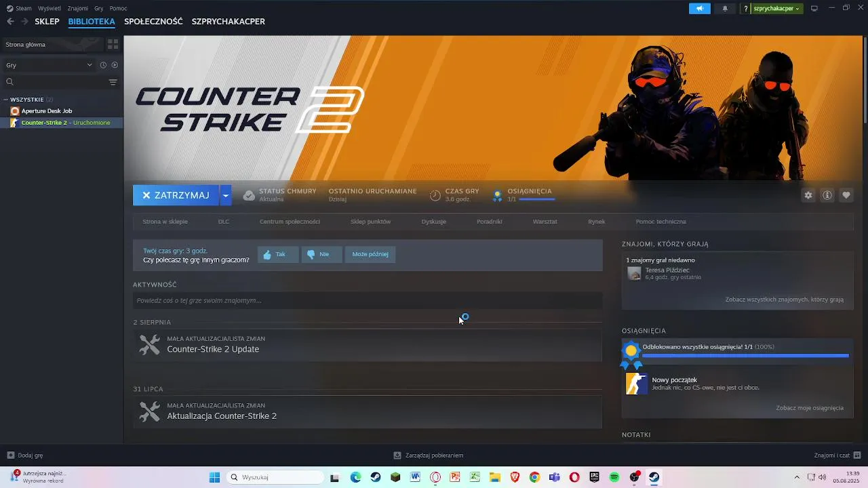Select Aperture Desk Job in library

(x=46, y=110)
